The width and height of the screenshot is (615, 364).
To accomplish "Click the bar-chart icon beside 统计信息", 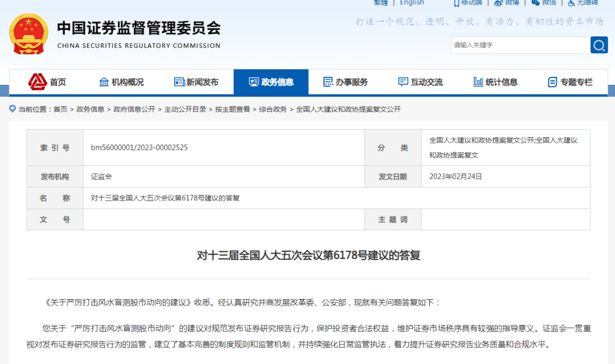I will point(478,81).
